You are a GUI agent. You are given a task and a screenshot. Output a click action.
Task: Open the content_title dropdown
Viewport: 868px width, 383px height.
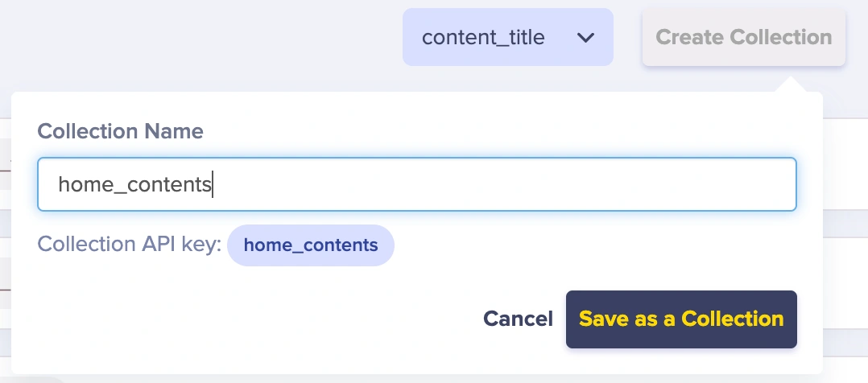[x=507, y=37]
